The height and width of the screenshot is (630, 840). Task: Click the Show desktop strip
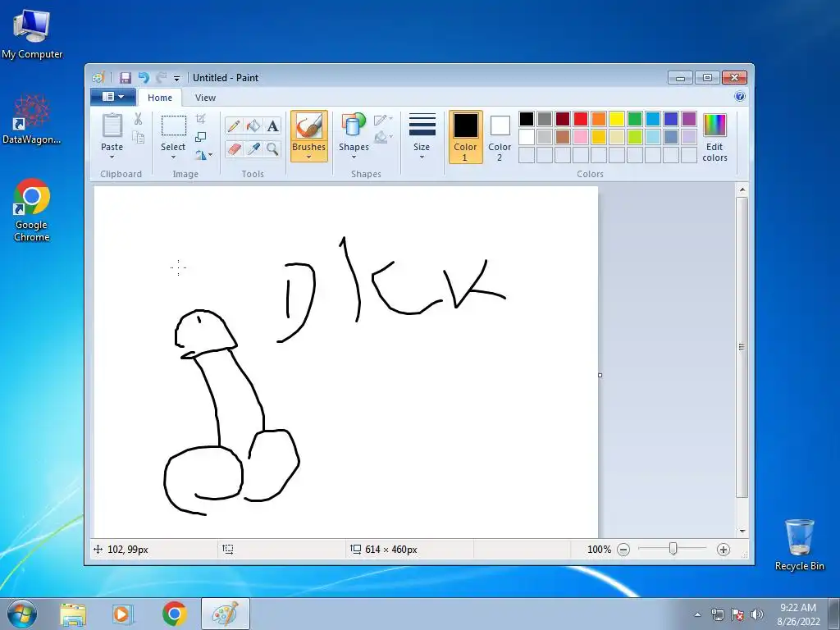[833, 614]
